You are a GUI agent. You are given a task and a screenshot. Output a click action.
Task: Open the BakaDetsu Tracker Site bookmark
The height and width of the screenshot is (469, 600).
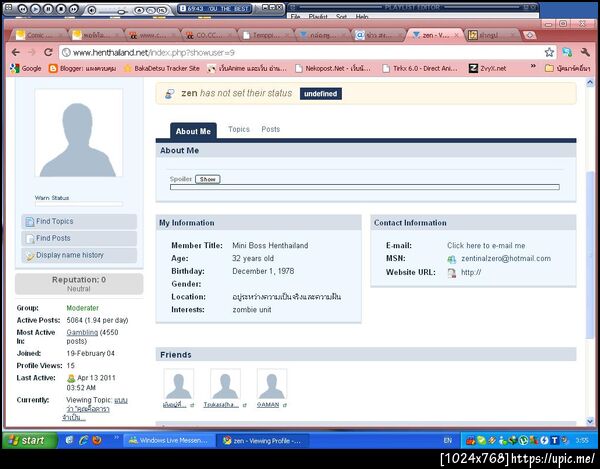(x=161, y=68)
